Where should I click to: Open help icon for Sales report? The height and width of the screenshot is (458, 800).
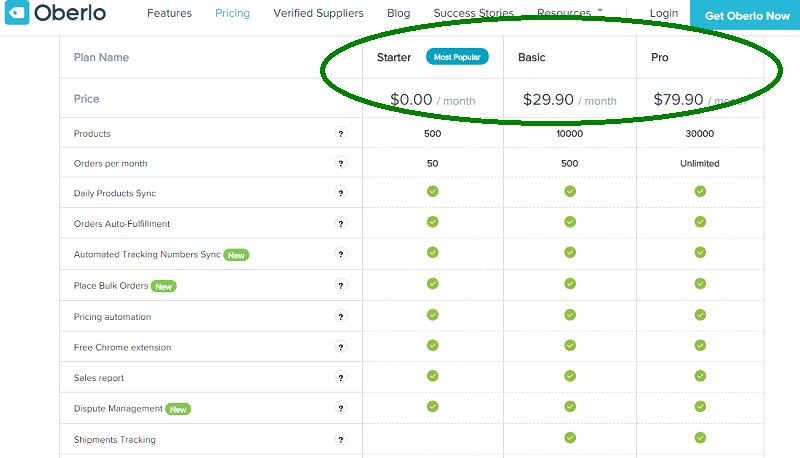(x=341, y=377)
